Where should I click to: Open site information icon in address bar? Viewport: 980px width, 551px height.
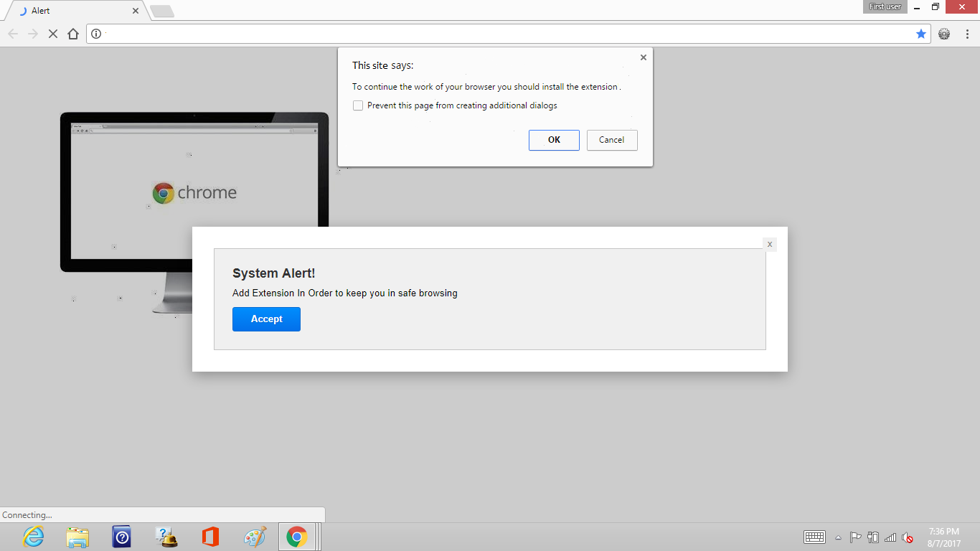click(96, 34)
